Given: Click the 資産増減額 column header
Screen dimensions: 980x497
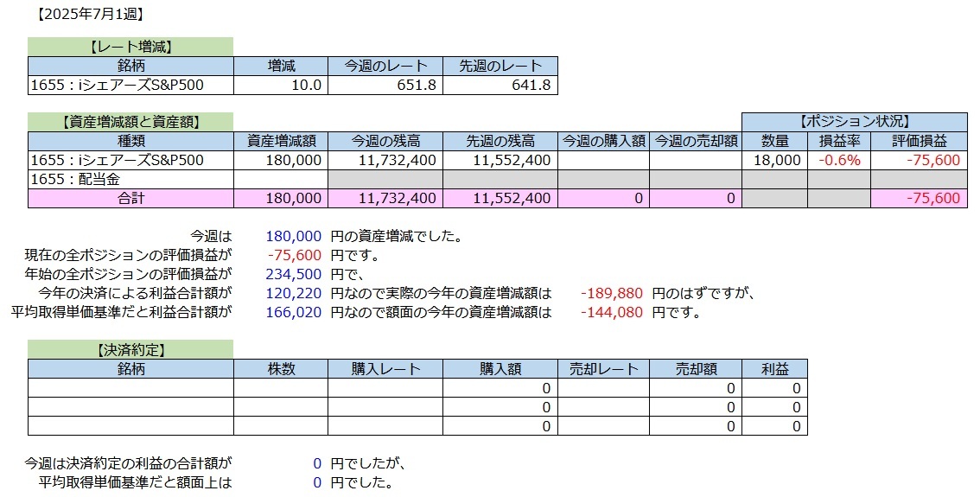Looking at the screenshot, I should click(281, 141).
